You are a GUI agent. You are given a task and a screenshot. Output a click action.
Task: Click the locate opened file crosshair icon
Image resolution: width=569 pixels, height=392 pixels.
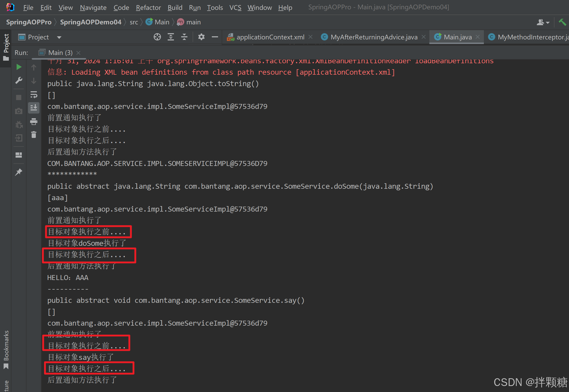coord(157,37)
